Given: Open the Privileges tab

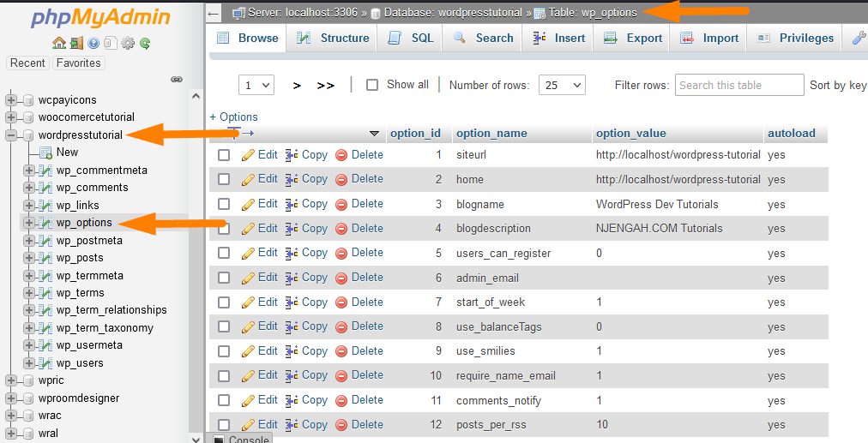Looking at the screenshot, I should pos(795,39).
